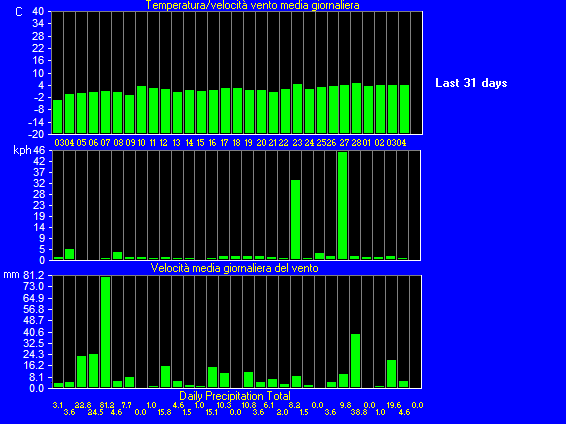This screenshot has width=566, height=424.
Task: Click the 46 value on wind axis
Action: (39, 150)
